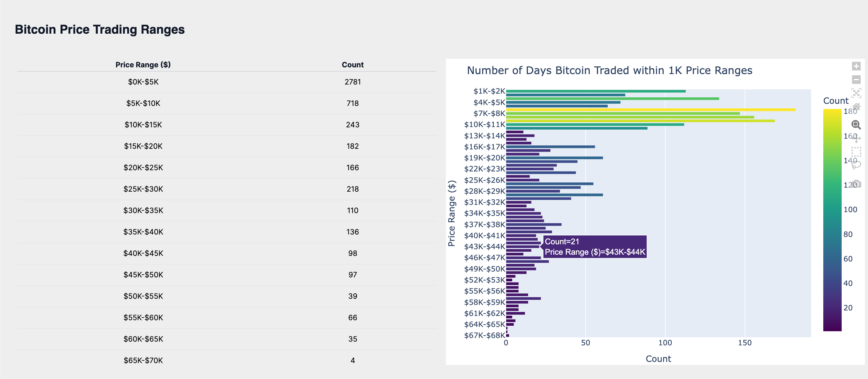This screenshot has width=868, height=379.
Task: Click the 2781 count cell
Action: [x=353, y=82]
